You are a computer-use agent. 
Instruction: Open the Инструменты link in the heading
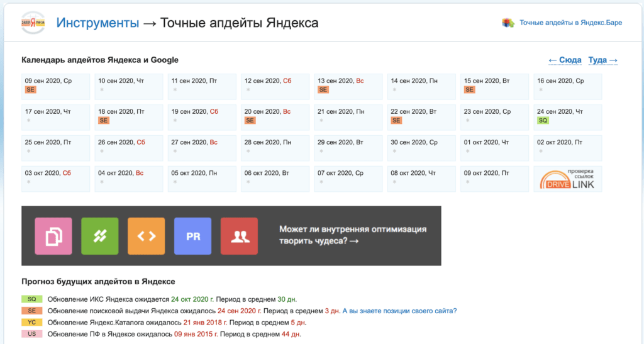[x=97, y=23]
